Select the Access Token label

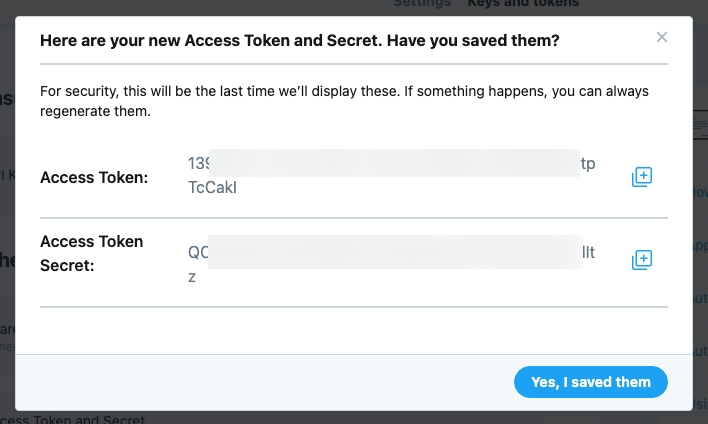(94, 177)
